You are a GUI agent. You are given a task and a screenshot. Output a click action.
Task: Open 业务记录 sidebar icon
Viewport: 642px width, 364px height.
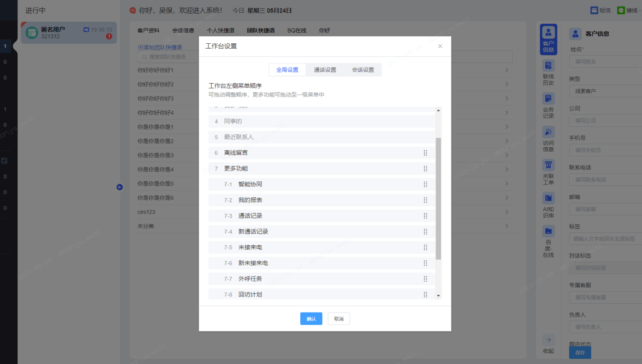[548, 106]
